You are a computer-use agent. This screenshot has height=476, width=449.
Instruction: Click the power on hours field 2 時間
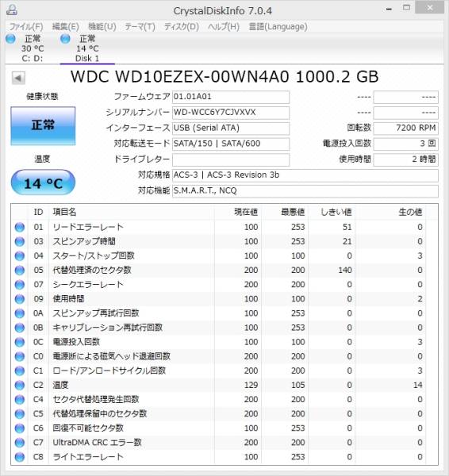[405, 159]
